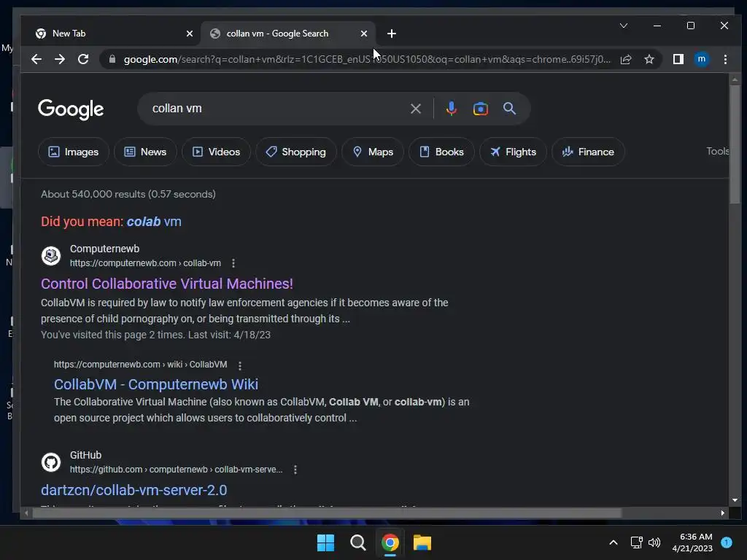Reload the current page

tap(83, 59)
